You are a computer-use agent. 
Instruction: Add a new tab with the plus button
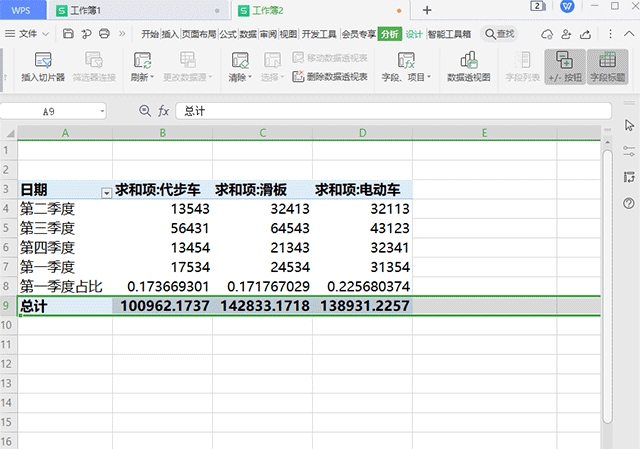pyautogui.click(x=427, y=10)
